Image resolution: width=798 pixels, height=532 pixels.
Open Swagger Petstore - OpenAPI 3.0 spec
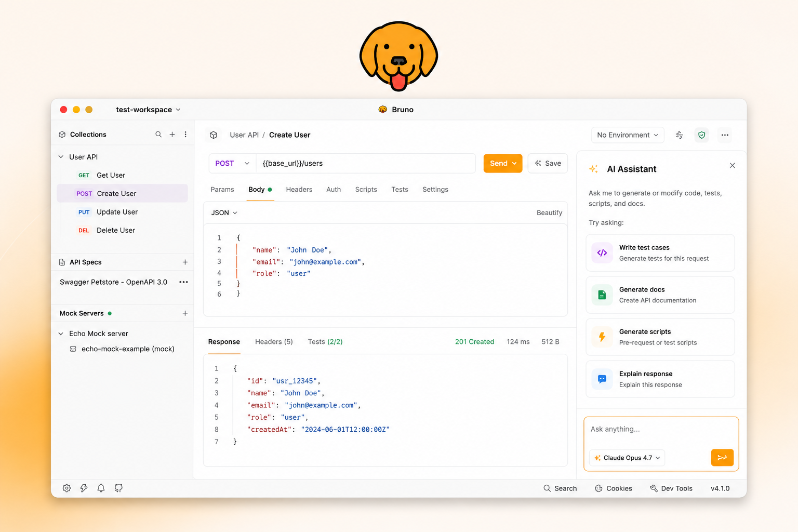pos(113,282)
